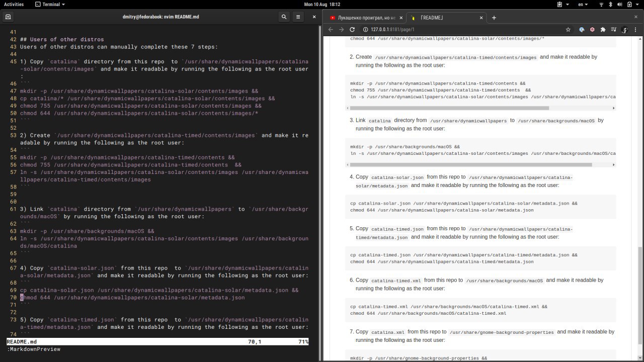Expand the system menu arrow at far right
The width and height of the screenshot is (644, 362).
pyautogui.click(x=637, y=4)
